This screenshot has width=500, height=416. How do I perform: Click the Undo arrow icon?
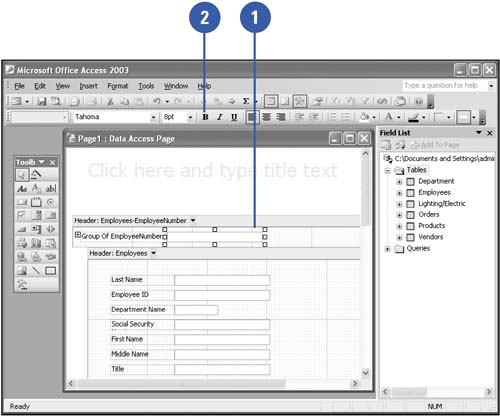pos(157,101)
